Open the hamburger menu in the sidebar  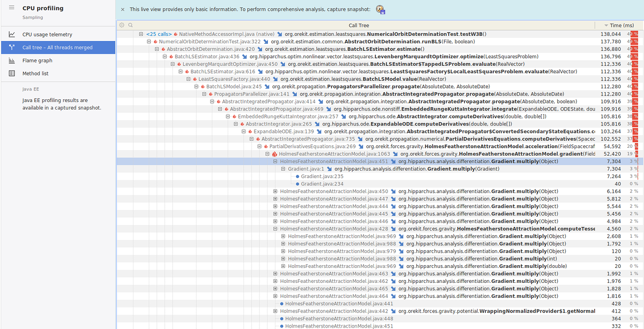click(12, 7)
